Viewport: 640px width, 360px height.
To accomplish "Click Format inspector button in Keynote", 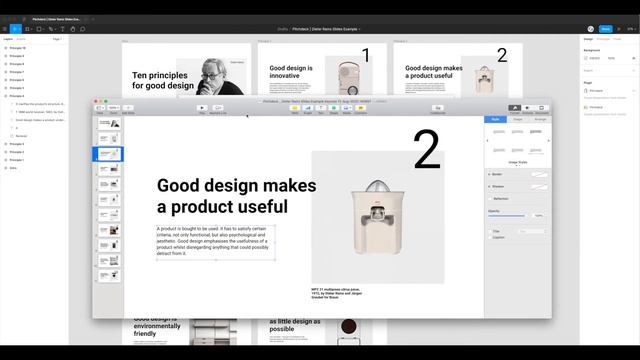I will [515, 108].
